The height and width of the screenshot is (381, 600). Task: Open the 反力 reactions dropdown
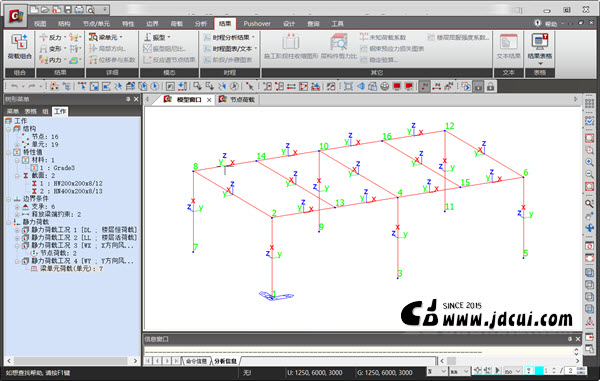pyautogui.click(x=53, y=37)
